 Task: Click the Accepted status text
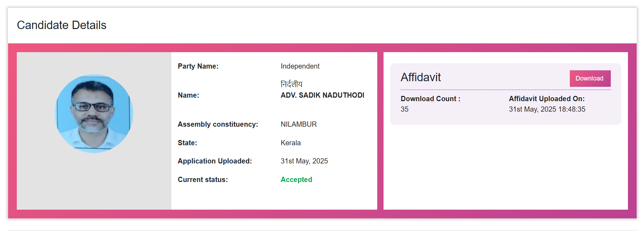296,180
